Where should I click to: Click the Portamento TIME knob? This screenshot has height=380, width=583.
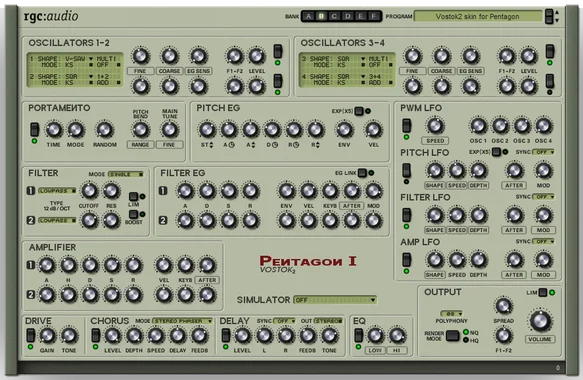tap(54, 129)
